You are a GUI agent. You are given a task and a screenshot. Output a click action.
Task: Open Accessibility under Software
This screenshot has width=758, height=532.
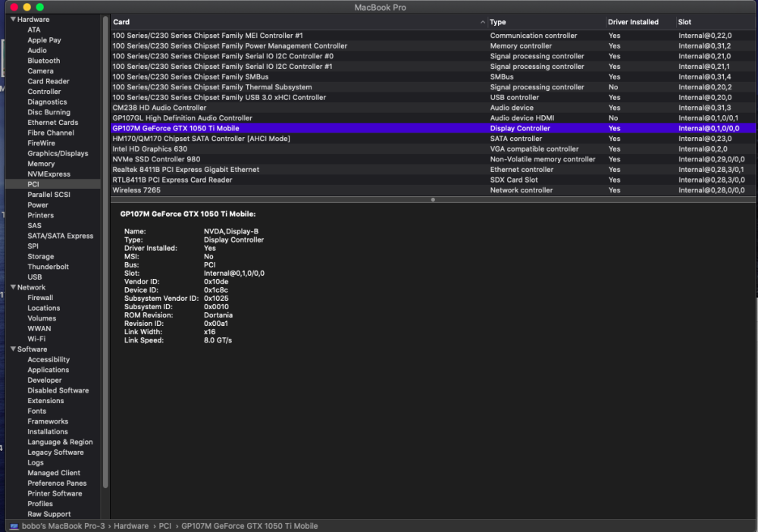click(49, 359)
